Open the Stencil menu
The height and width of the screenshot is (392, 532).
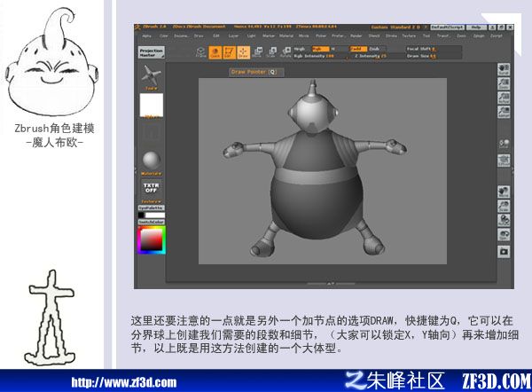pos(374,35)
